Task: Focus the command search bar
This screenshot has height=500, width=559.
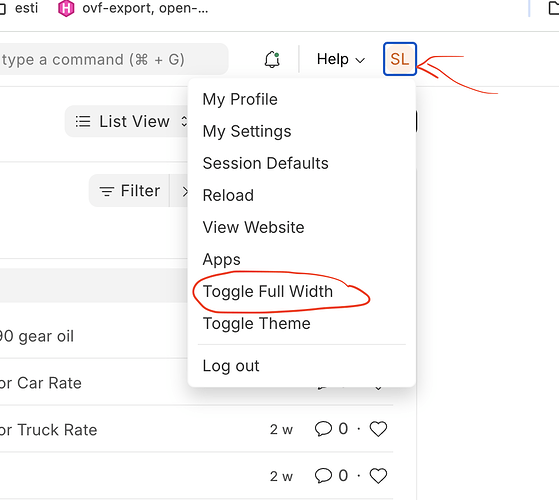Action: click(111, 59)
